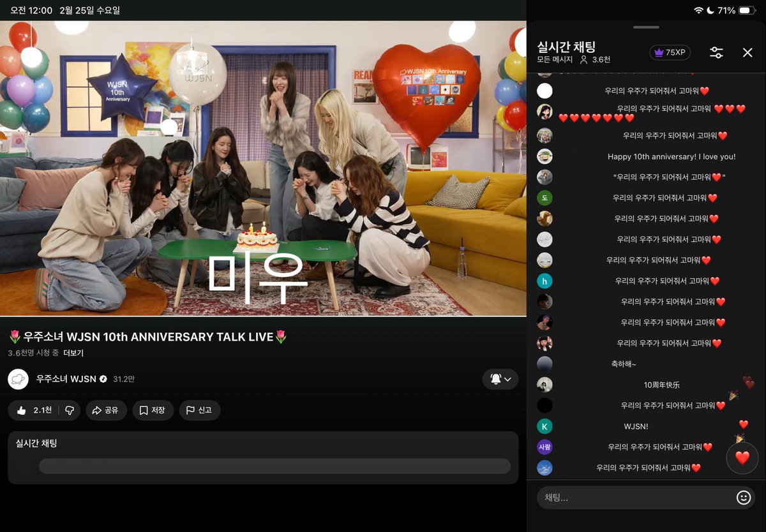Like the video with thumbs up
Image resolution: width=766 pixels, height=532 pixels.
34,410
